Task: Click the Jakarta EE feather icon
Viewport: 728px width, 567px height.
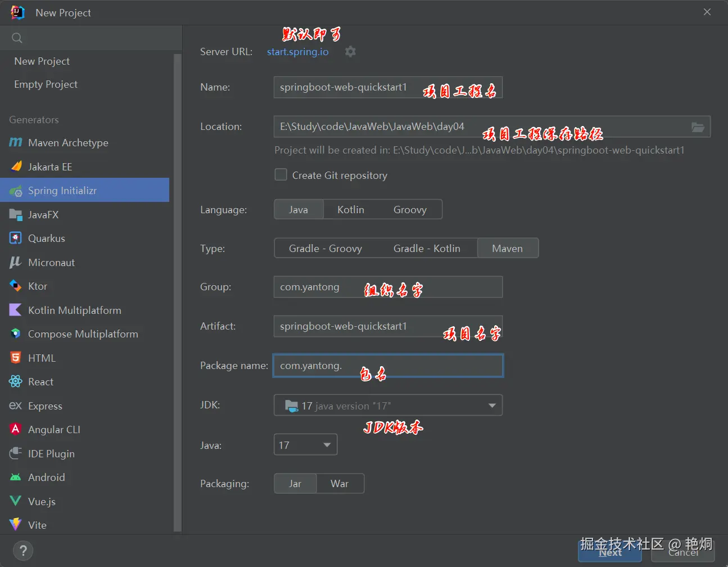Action: coord(16,166)
